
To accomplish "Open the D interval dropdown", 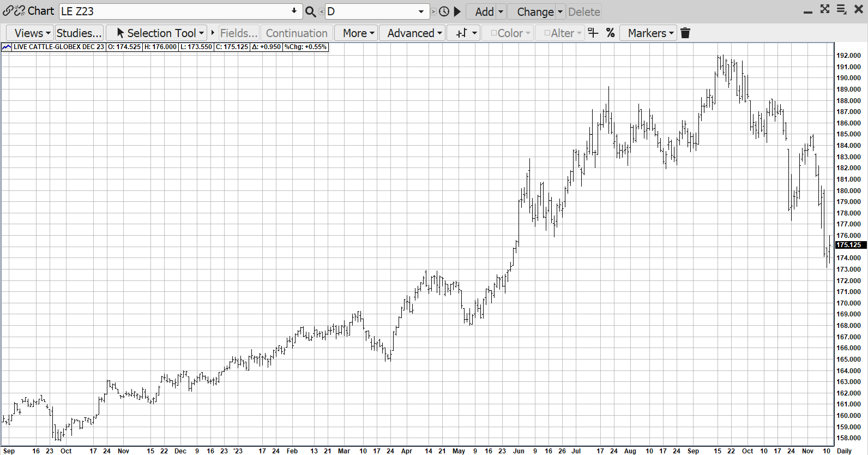I will click(x=421, y=11).
